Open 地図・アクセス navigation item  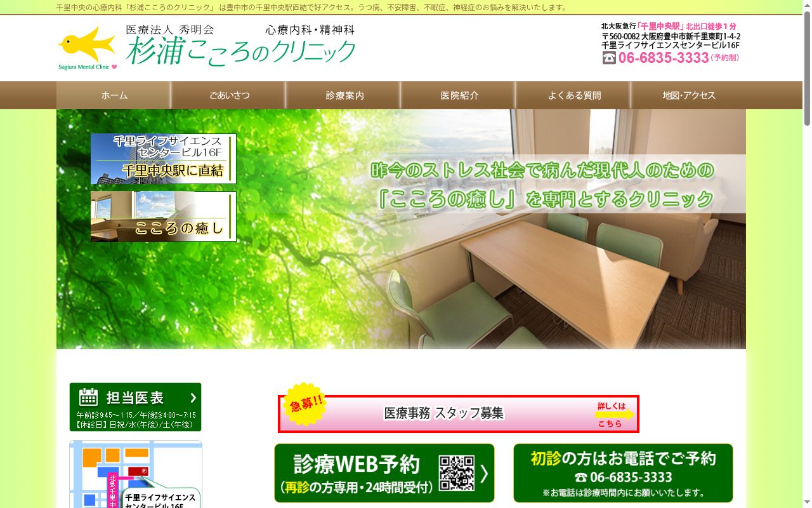(689, 95)
